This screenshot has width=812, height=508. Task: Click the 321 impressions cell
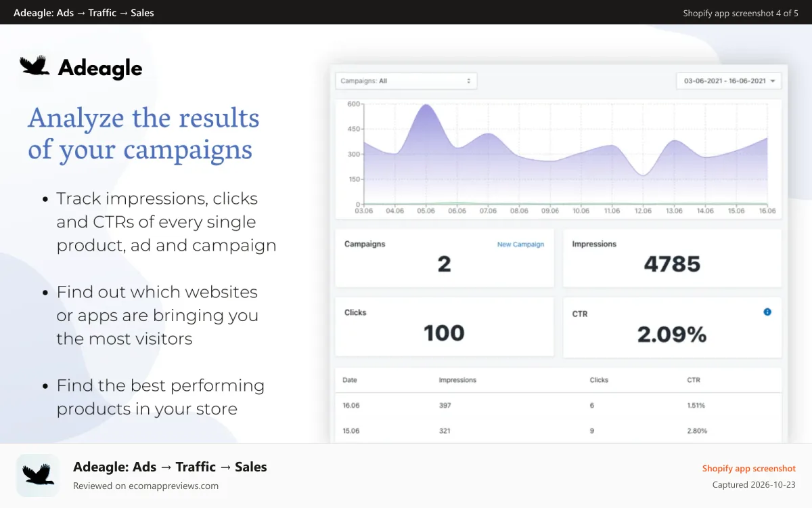[445, 431]
